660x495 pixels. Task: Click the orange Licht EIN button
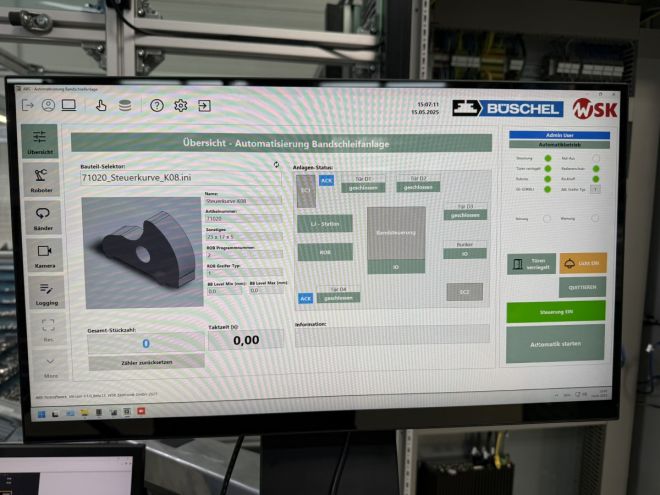pos(583,263)
